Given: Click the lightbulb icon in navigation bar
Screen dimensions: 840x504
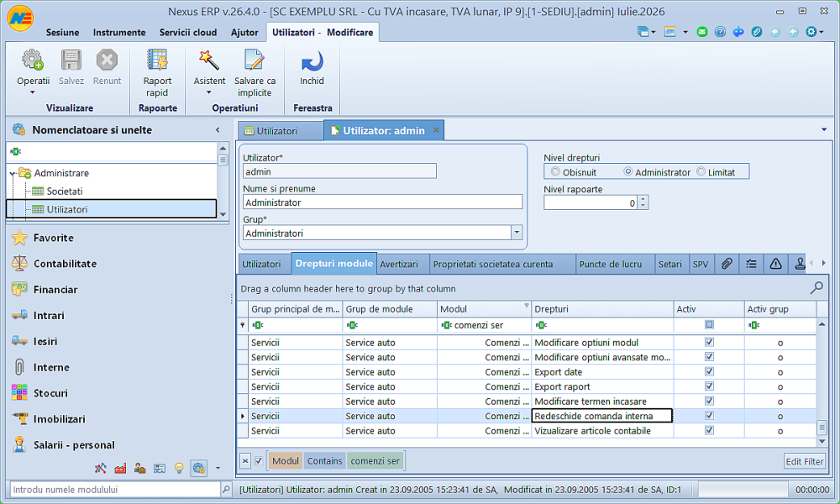Looking at the screenshot, I should 179,468.
